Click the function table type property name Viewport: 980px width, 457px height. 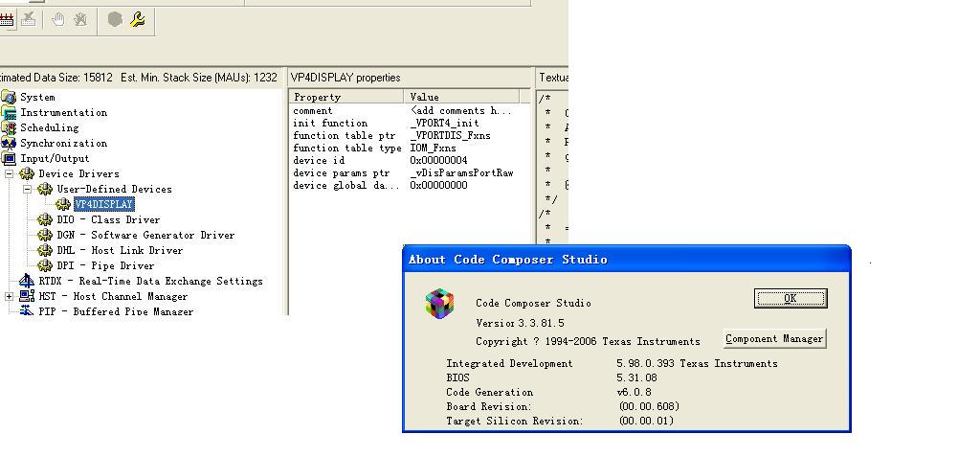coord(346,149)
